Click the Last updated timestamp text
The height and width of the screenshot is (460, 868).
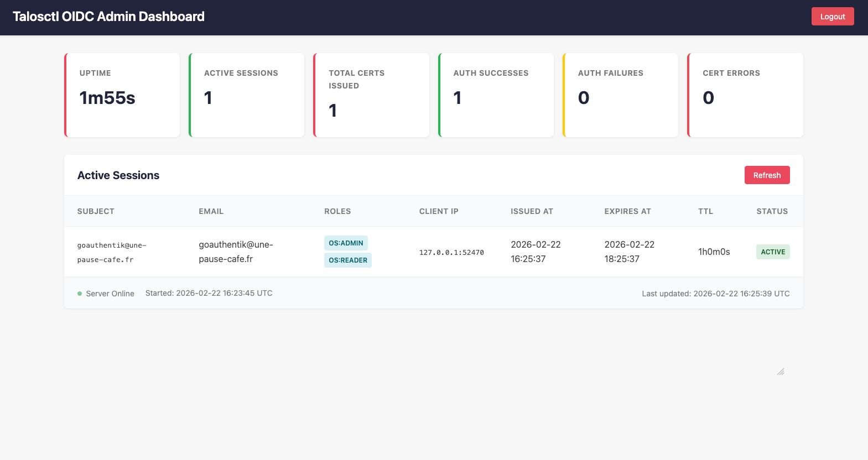(715, 294)
